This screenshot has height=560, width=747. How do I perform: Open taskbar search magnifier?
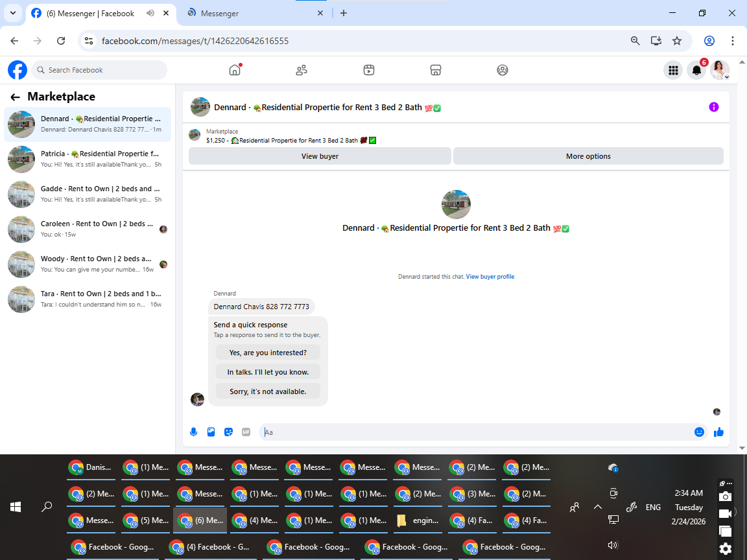click(47, 507)
